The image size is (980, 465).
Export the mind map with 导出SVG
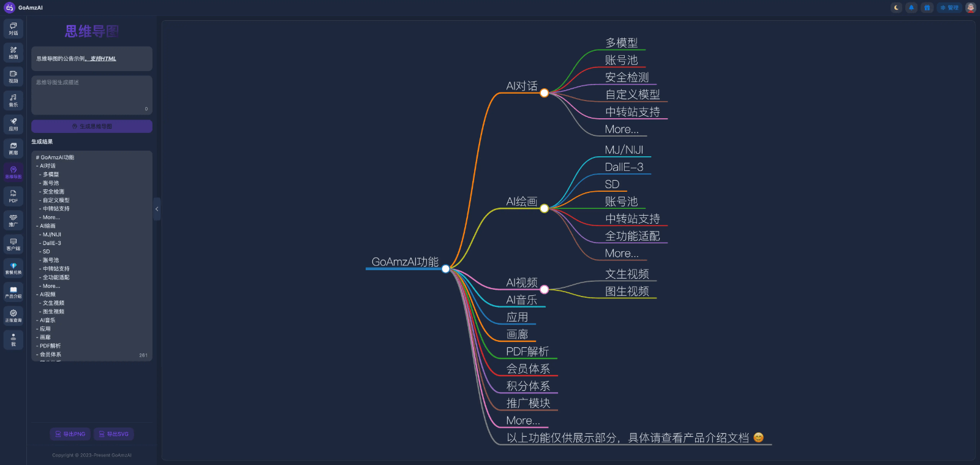(x=114, y=434)
